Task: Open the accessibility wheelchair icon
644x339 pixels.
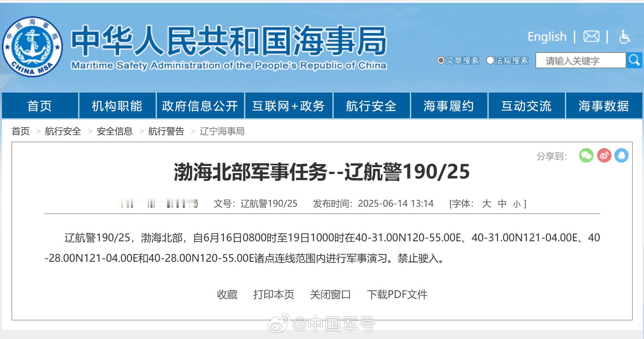Action: 624,37
